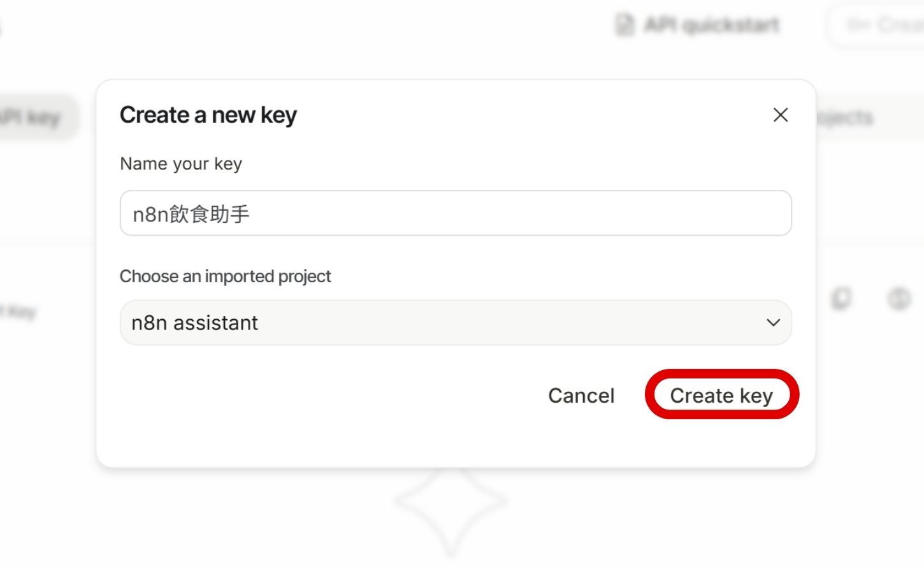Viewport: 924px width, 567px height.
Task: Click the Create a new key heading
Action: [x=208, y=115]
